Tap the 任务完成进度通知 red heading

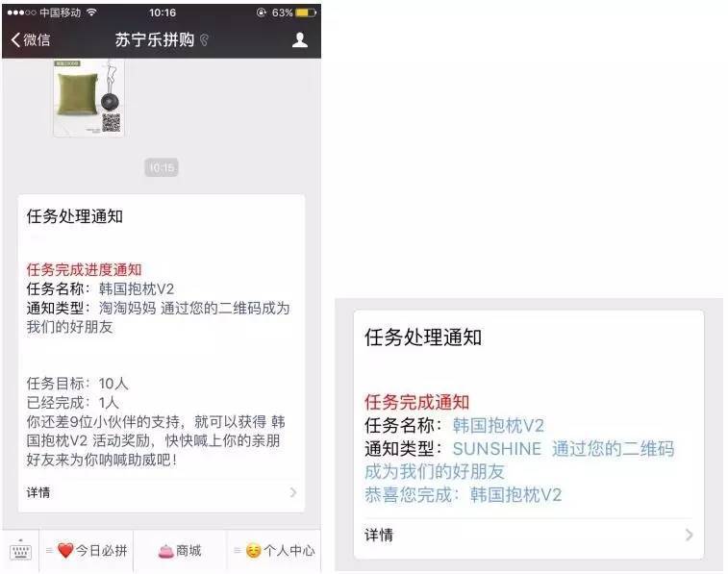click(84, 269)
